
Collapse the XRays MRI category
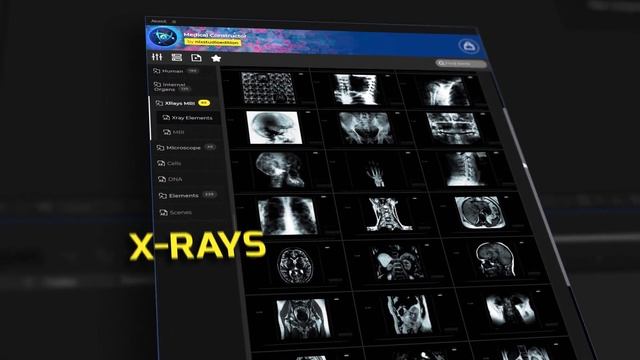(x=180, y=103)
